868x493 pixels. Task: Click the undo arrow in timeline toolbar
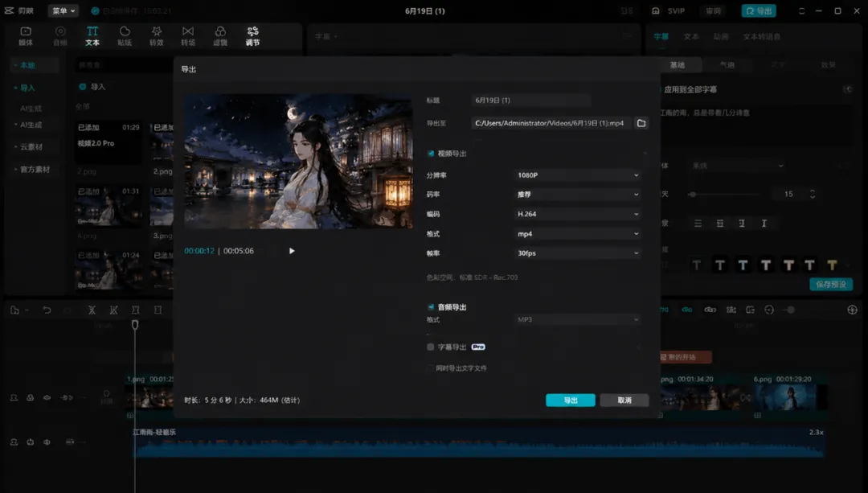coord(47,310)
